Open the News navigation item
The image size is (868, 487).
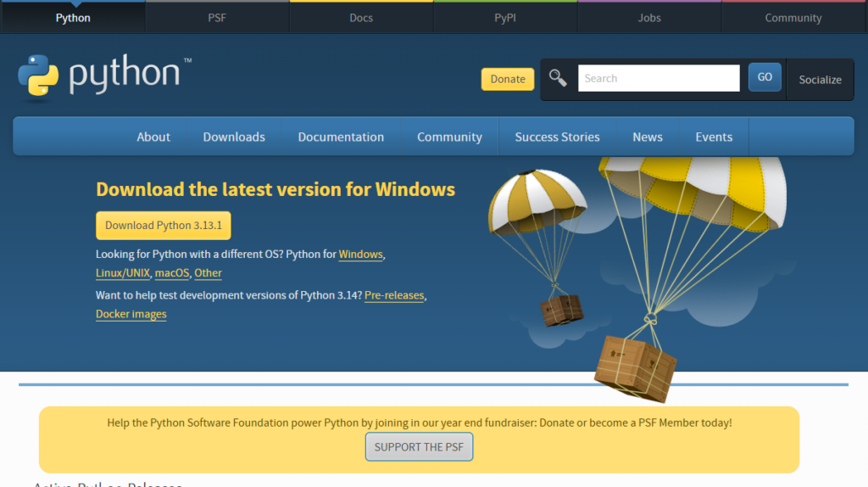tap(648, 137)
